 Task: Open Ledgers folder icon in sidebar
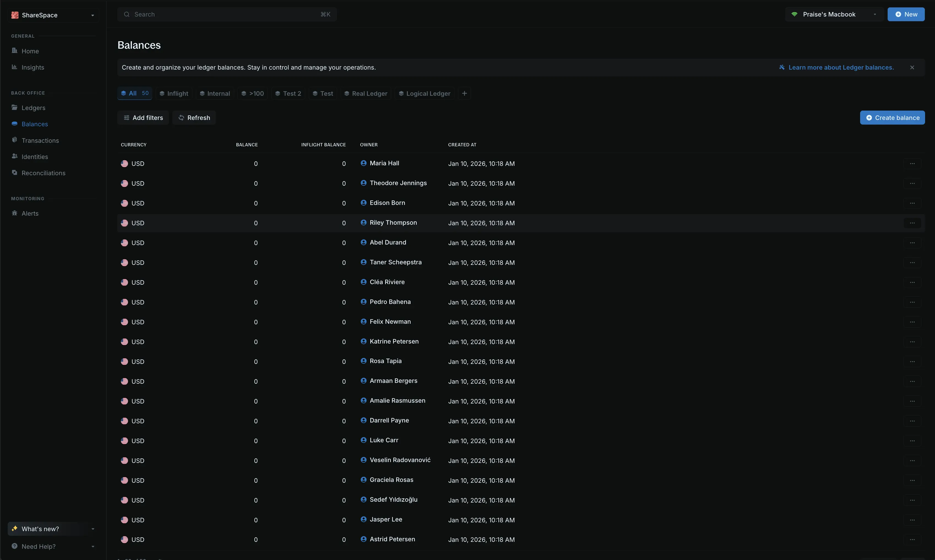point(14,108)
